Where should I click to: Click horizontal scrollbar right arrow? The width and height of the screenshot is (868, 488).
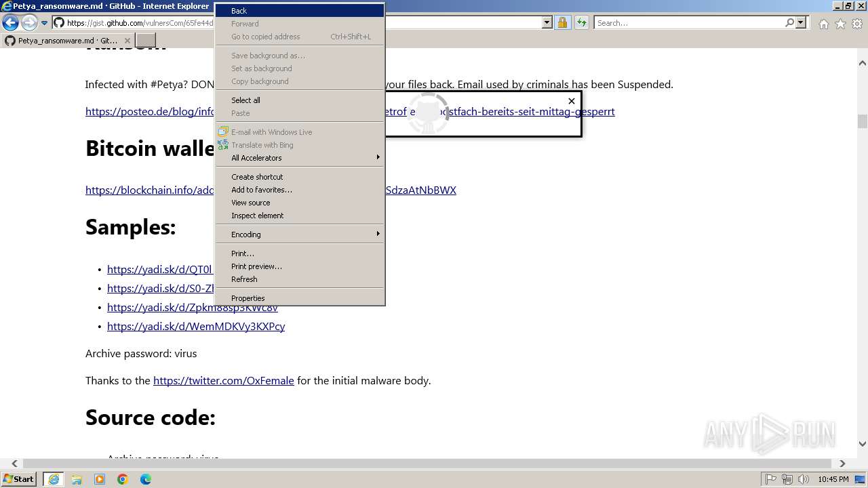842,464
